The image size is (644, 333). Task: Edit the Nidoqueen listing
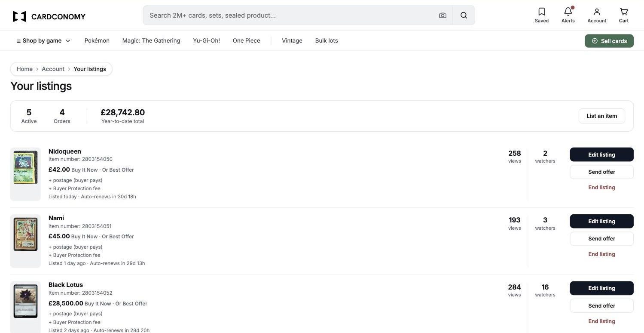601,154
